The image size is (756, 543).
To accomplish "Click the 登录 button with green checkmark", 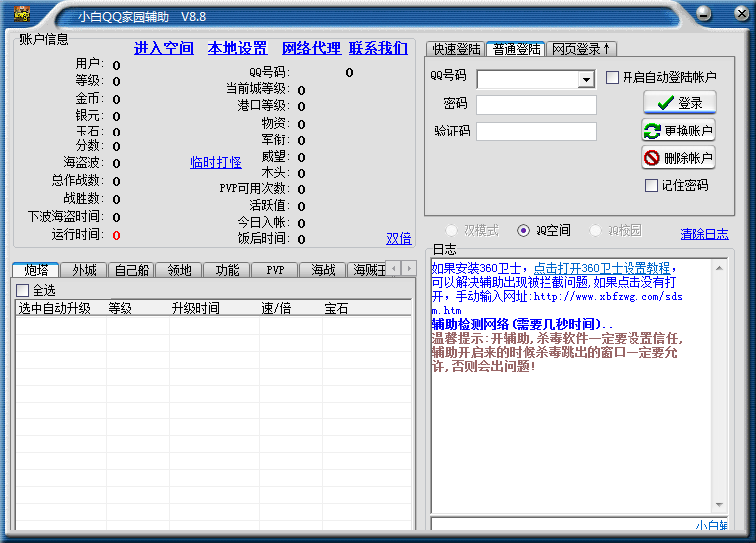I will (680, 103).
